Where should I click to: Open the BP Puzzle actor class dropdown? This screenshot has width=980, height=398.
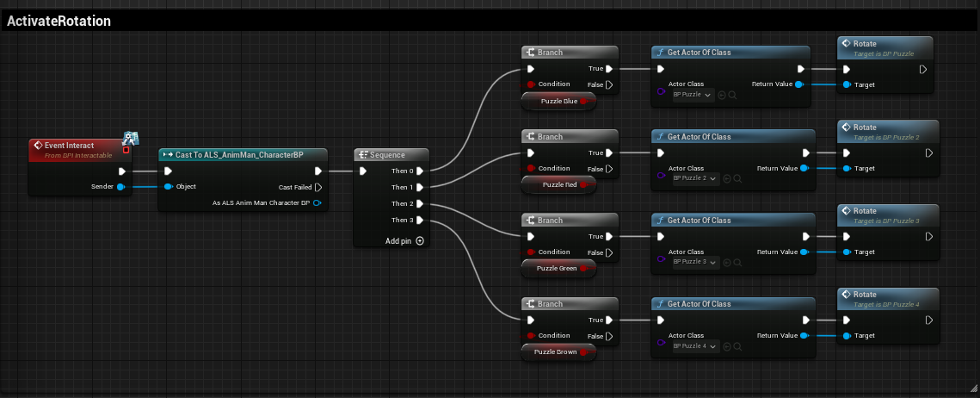point(693,95)
